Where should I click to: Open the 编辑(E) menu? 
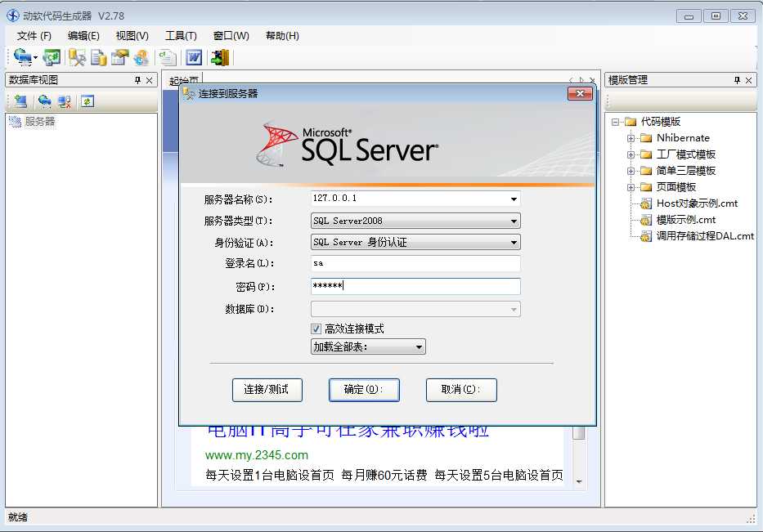(x=83, y=35)
